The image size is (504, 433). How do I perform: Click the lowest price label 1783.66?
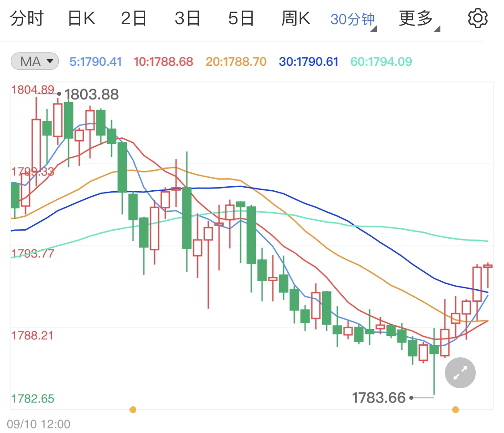pyautogui.click(x=379, y=397)
